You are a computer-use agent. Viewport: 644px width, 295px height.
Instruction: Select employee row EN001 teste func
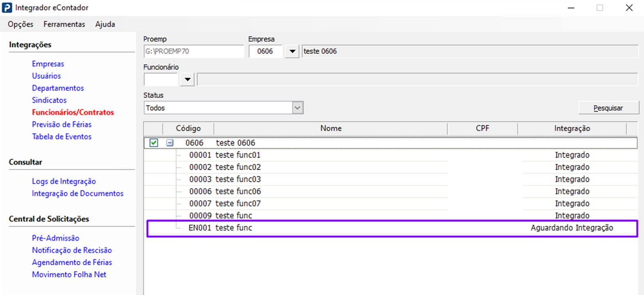point(392,228)
